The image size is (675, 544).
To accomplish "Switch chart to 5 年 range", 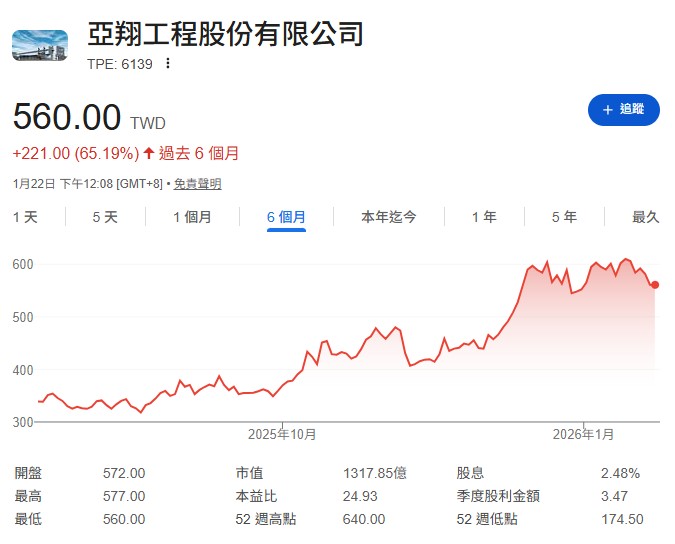I will (564, 217).
